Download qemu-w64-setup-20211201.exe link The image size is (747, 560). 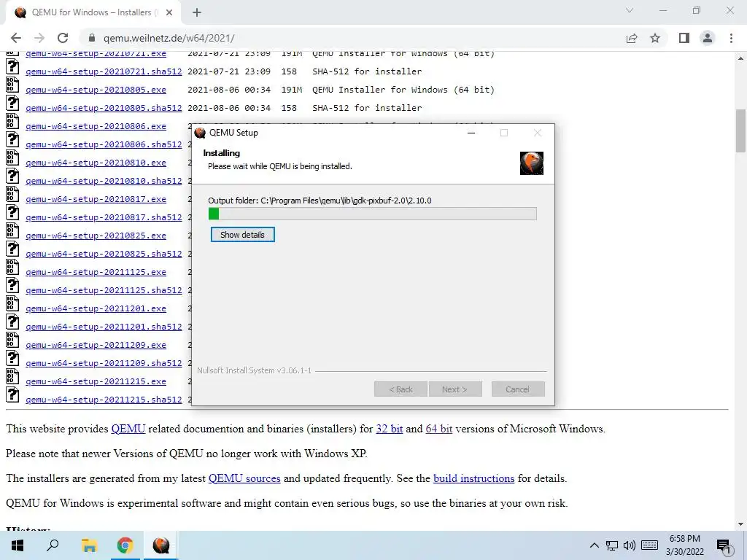tap(96, 308)
